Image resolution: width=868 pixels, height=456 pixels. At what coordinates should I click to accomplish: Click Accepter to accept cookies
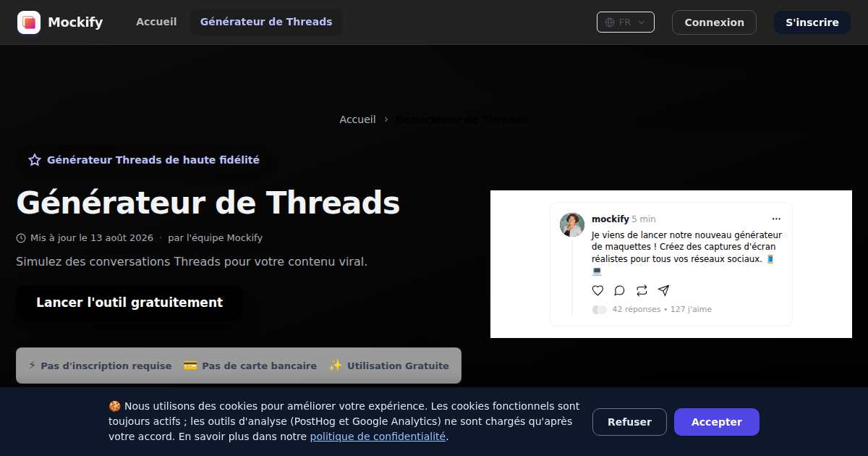tap(717, 422)
